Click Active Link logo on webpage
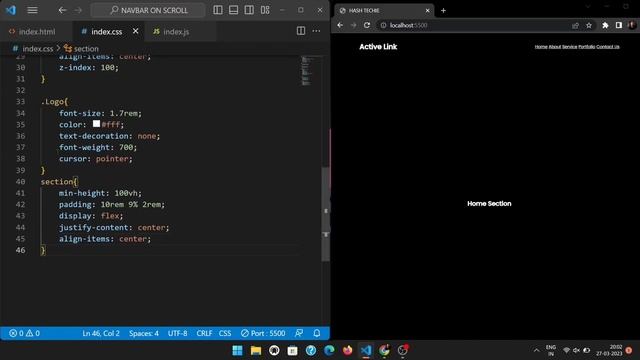This screenshot has width=640, height=360. pyautogui.click(x=378, y=47)
